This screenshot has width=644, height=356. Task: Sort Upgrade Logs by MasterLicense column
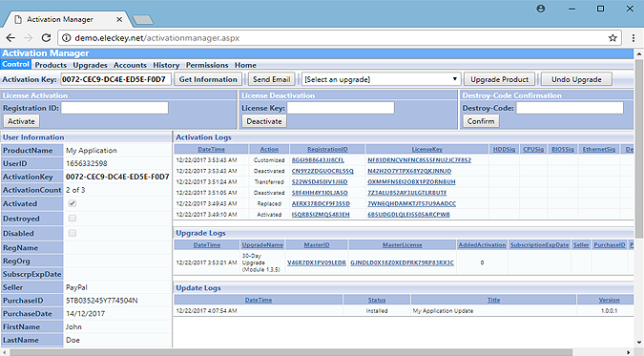[x=402, y=245]
